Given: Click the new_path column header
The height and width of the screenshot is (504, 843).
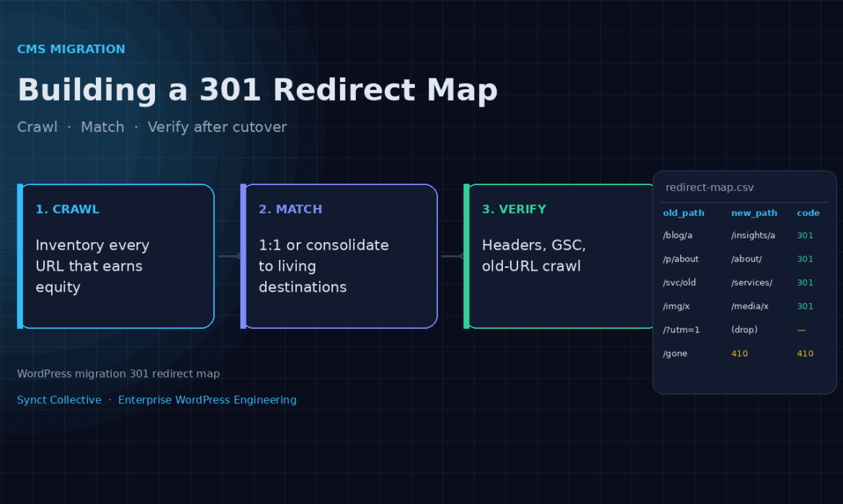Looking at the screenshot, I should point(754,213).
